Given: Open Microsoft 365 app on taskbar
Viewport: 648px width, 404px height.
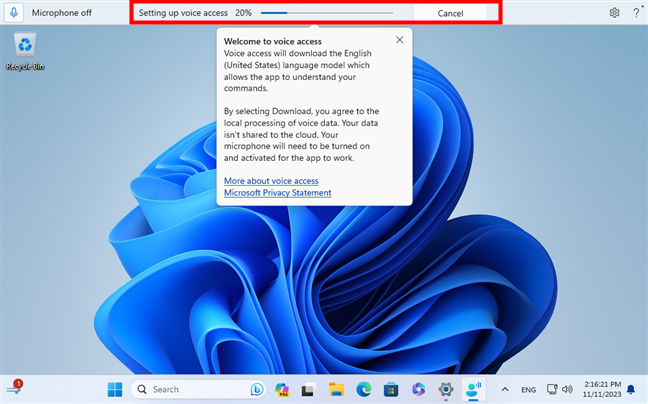Looking at the screenshot, I should click(418, 389).
